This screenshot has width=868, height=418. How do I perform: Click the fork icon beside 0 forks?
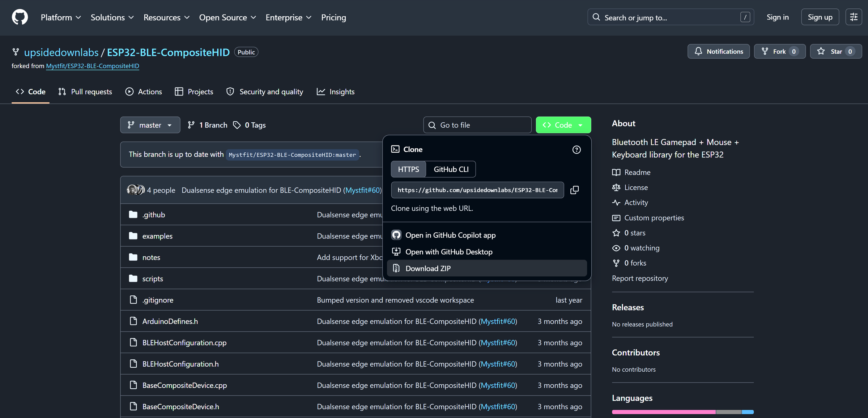click(x=616, y=263)
